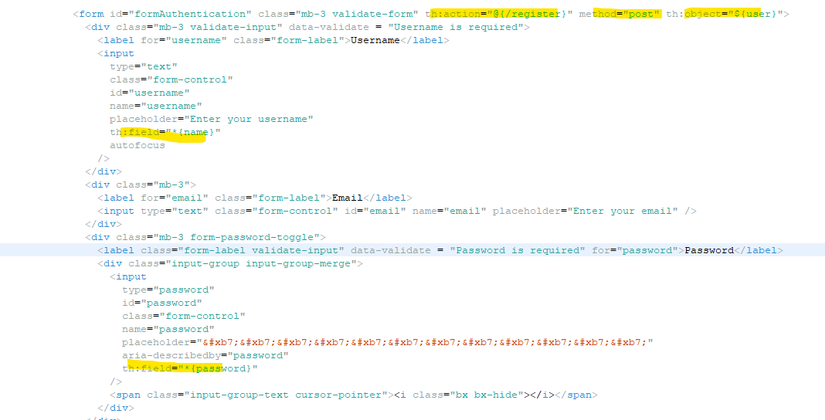Click the placeholder "Enter your username" line
The width and height of the screenshot is (825, 420).
coord(212,119)
